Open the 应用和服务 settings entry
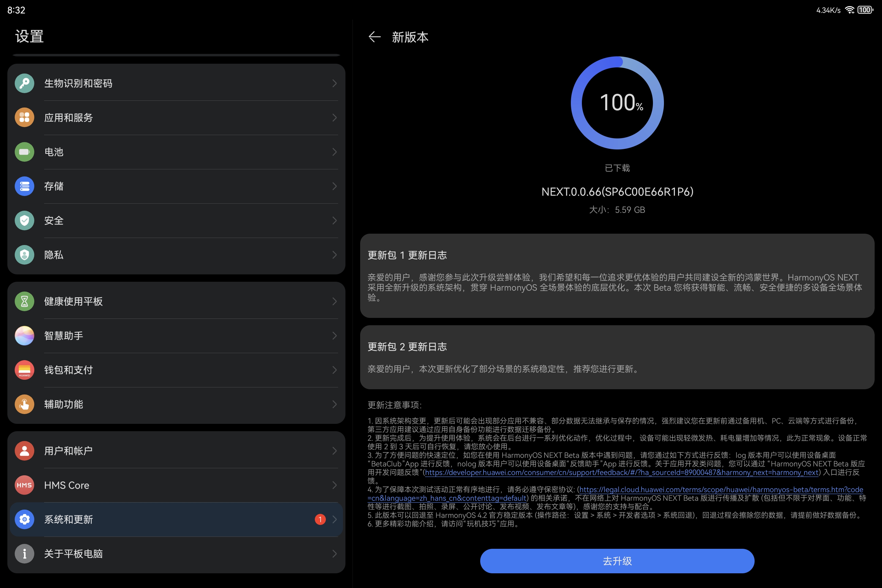This screenshot has height=588, width=882. (x=176, y=117)
